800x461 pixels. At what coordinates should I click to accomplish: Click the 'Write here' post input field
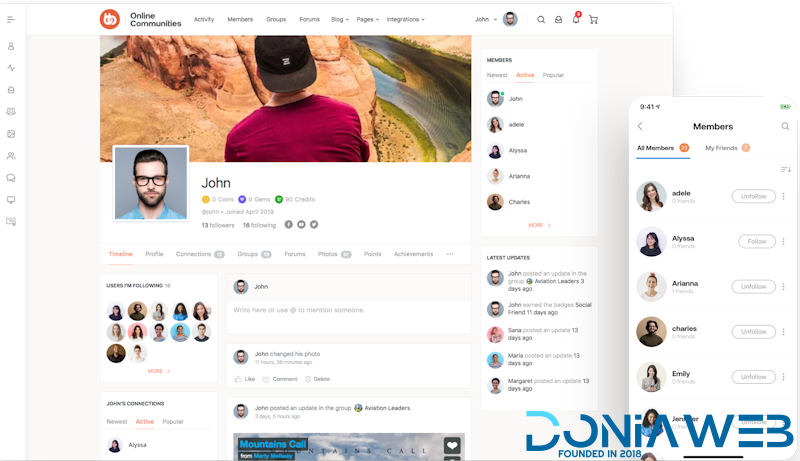[348, 311]
